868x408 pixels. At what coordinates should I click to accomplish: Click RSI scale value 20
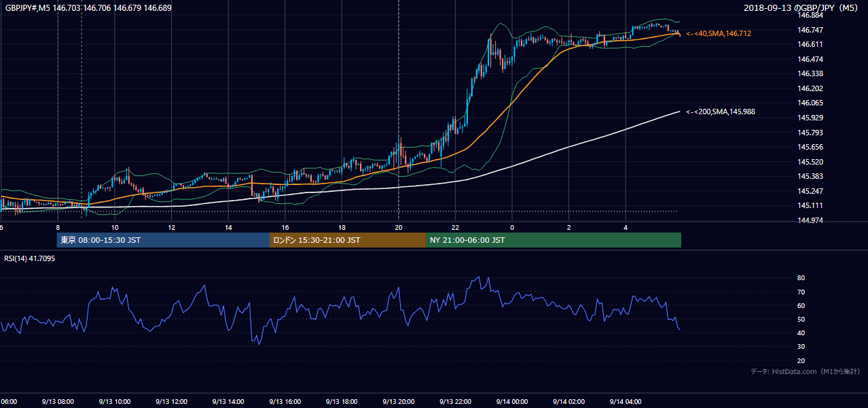click(x=801, y=360)
